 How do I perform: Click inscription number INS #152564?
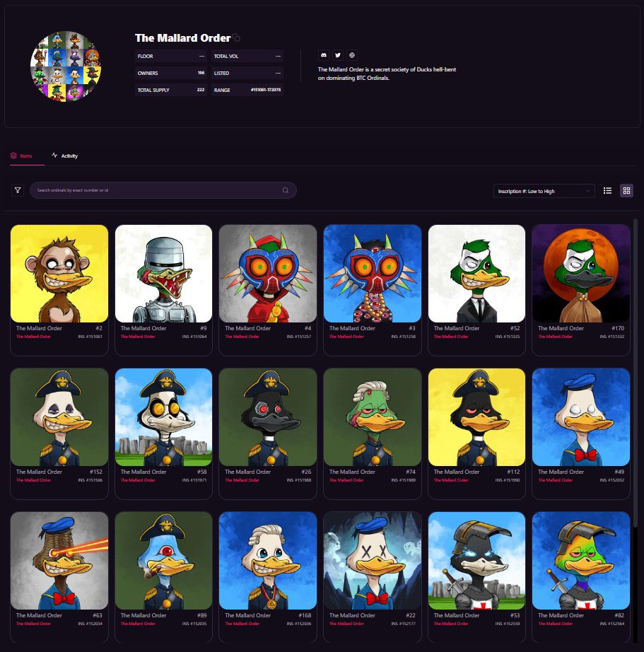612,623
